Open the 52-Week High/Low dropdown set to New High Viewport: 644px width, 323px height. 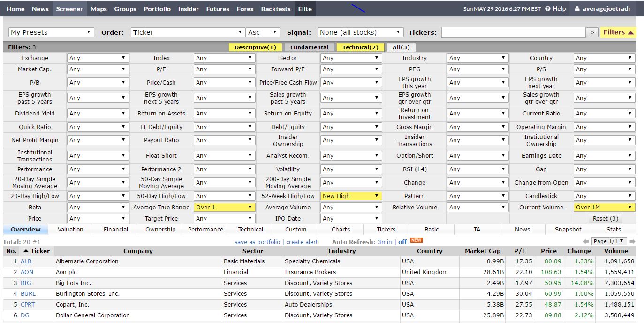(351, 196)
